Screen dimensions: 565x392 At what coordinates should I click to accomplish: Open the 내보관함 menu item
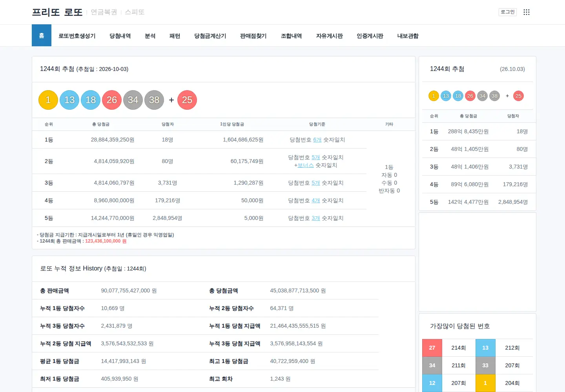point(408,36)
